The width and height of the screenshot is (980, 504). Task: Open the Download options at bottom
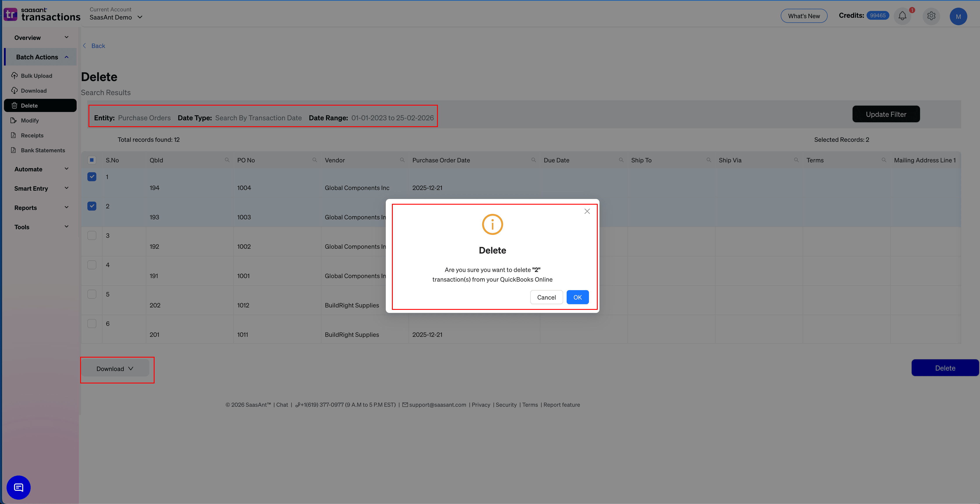[115, 369]
